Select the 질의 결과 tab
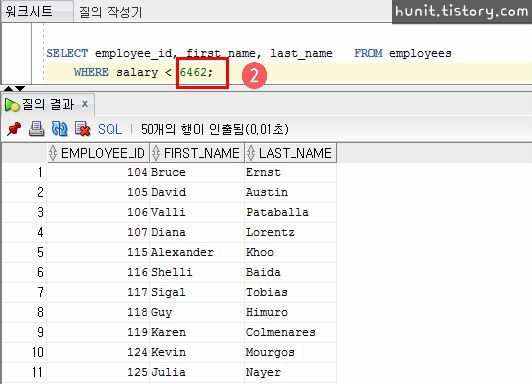Image resolution: width=532 pixels, height=384 pixels. 48,104
